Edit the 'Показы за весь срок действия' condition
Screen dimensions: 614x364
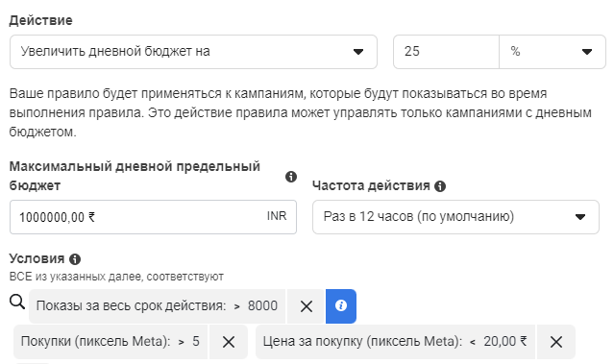(157, 306)
